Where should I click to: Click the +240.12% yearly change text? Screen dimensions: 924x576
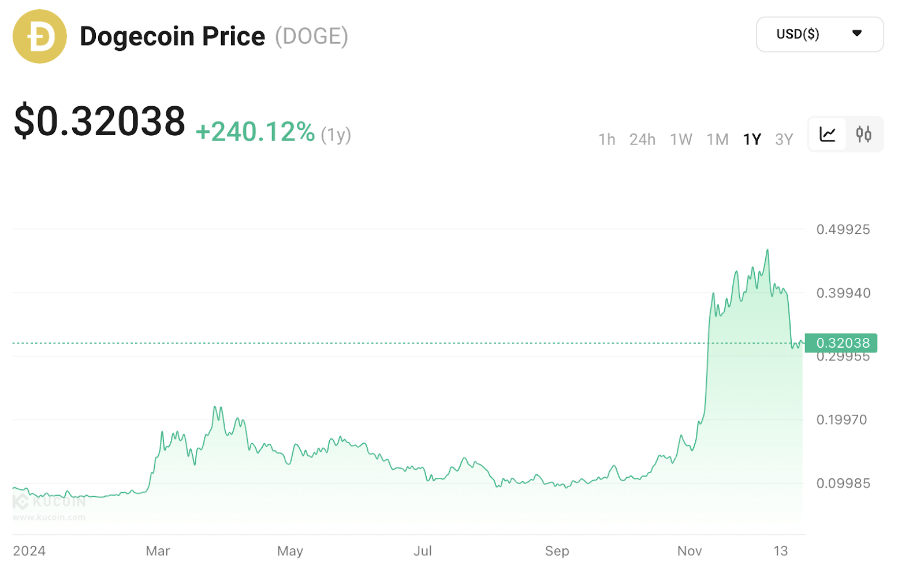255,132
